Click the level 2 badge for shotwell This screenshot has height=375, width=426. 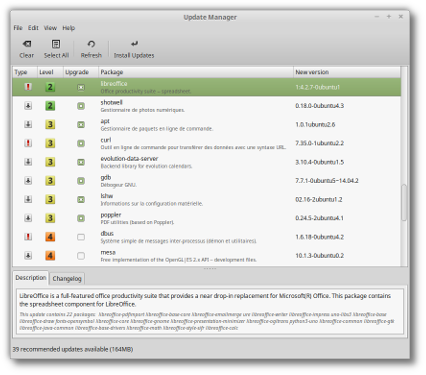click(50, 106)
